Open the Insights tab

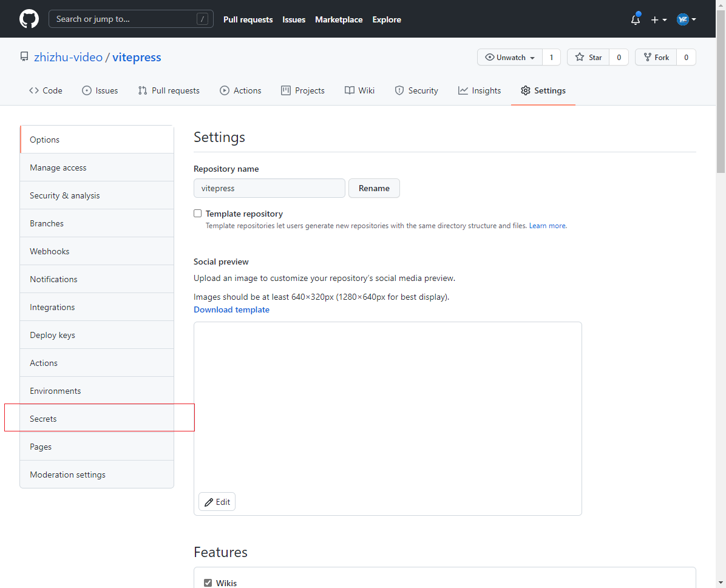pos(479,91)
